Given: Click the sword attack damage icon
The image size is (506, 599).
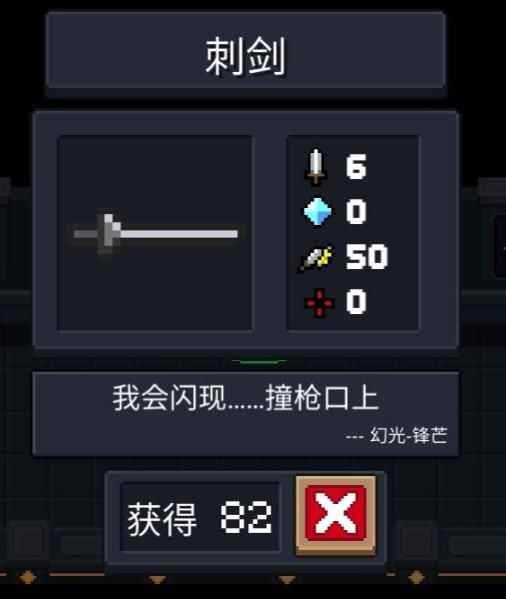Looking at the screenshot, I should [x=316, y=167].
